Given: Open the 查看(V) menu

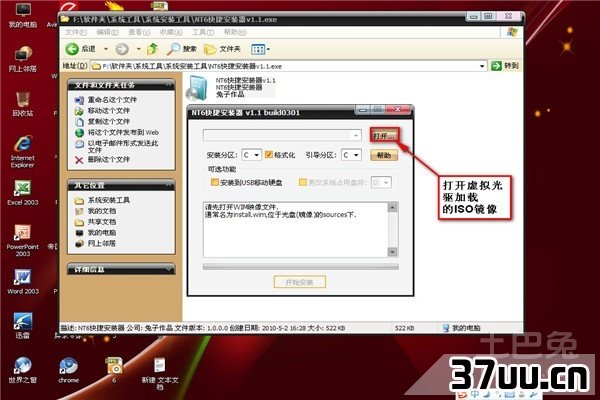Looking at the screenshot, I should [x=139, y=32].
